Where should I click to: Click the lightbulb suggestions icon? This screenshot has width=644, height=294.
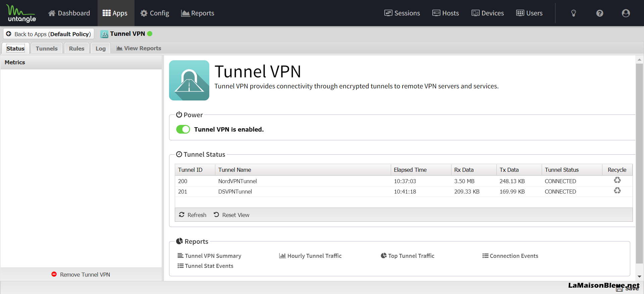(x=574, y=13)
